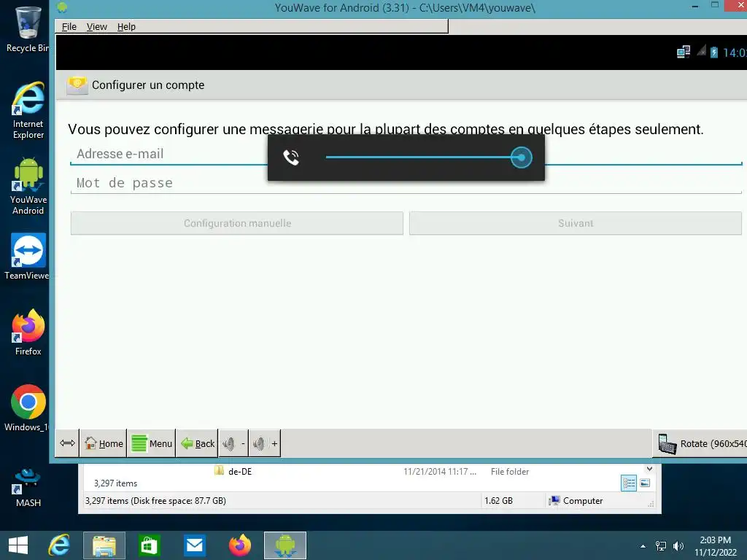Click the Windows Start button
The image size is (747, 560).
(x=18, y=545)
